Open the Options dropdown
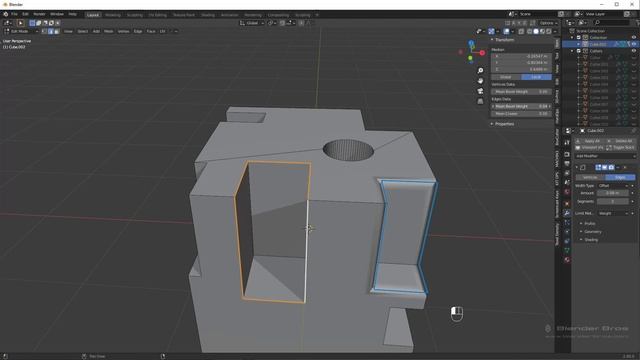Image resolution: width=640 pixels, height=360 pixels. click(548, 23)
